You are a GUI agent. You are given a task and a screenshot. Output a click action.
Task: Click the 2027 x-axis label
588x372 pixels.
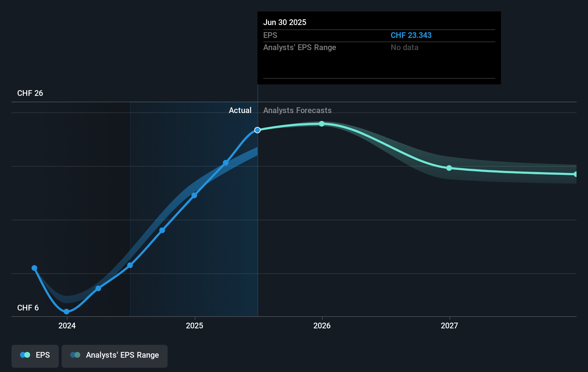pyautogui.click(x=449, y=325)
